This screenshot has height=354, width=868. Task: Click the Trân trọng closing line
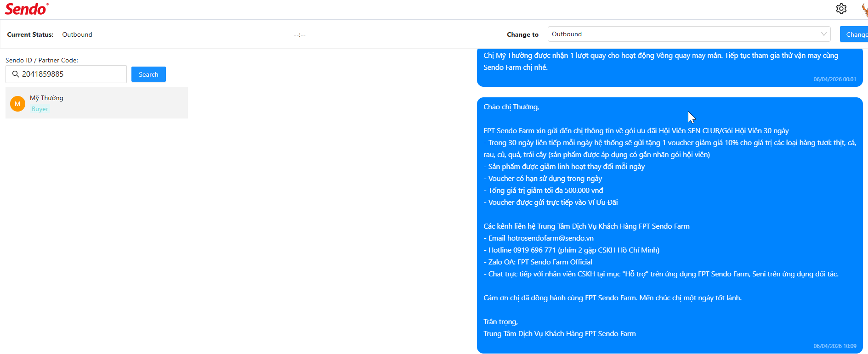pyautogui.click(x=500, y=321)
